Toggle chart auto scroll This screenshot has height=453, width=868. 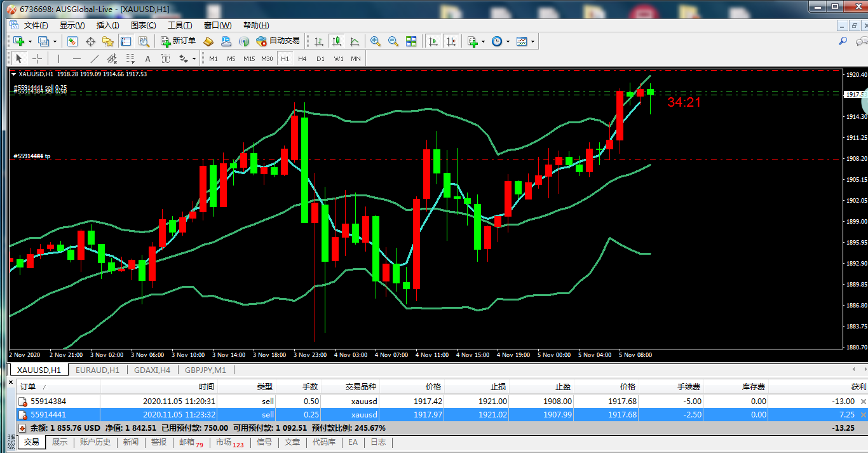[x=433, y=41]
